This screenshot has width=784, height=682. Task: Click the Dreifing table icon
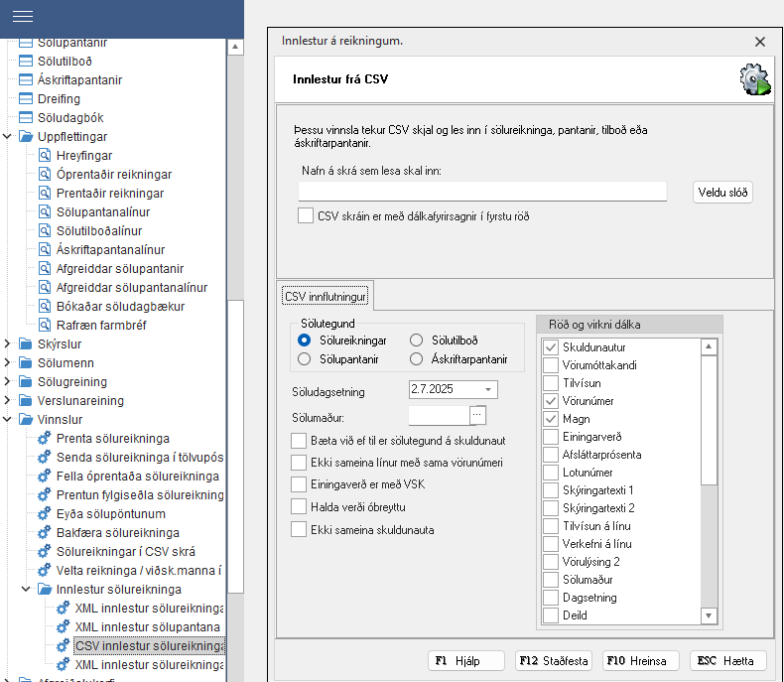[26, 98]
